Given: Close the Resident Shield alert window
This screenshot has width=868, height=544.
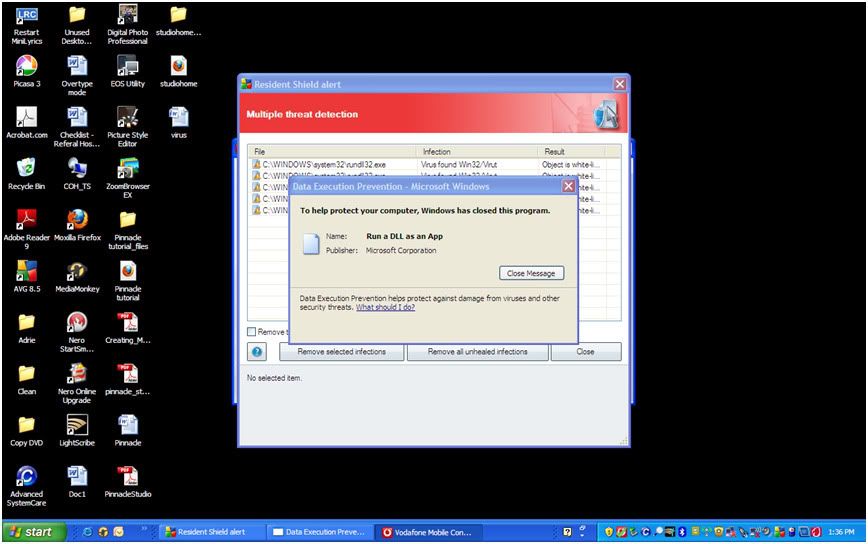Looking at the screenshot, I should coord(620,84).
